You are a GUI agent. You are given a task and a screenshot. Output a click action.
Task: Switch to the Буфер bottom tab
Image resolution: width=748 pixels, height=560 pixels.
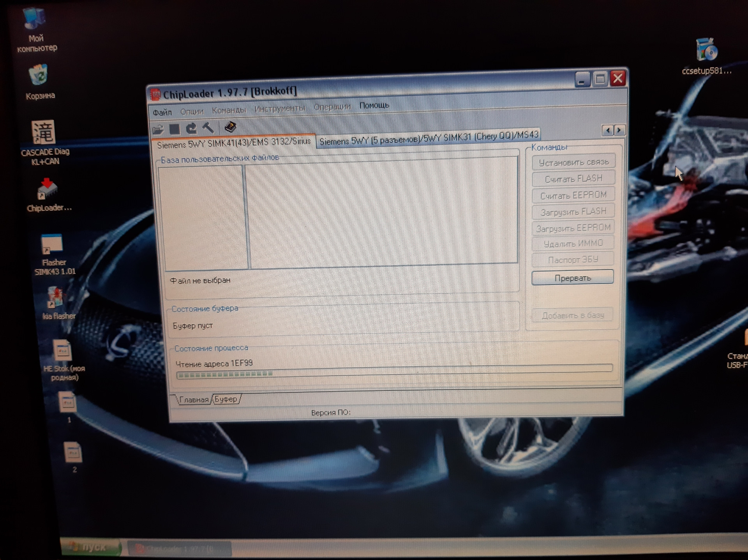(226, 399)
